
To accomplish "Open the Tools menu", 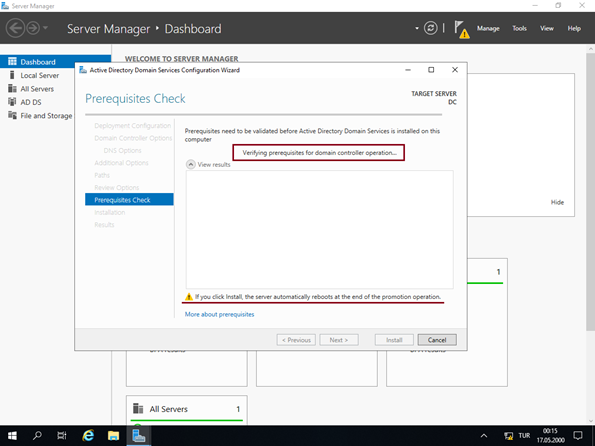I will pos(519,28).
